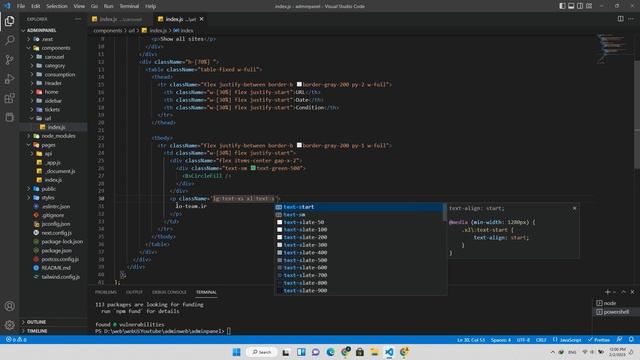Click the taskbar Search box
The width and height of the screenshot is (640, 360).
(x=262, y=352)
